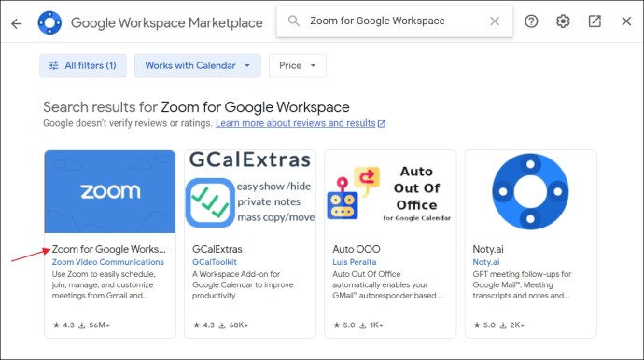The image size is (644, 360).
Task: Click the 2K+ downloads count
Action: coord(517,325)
